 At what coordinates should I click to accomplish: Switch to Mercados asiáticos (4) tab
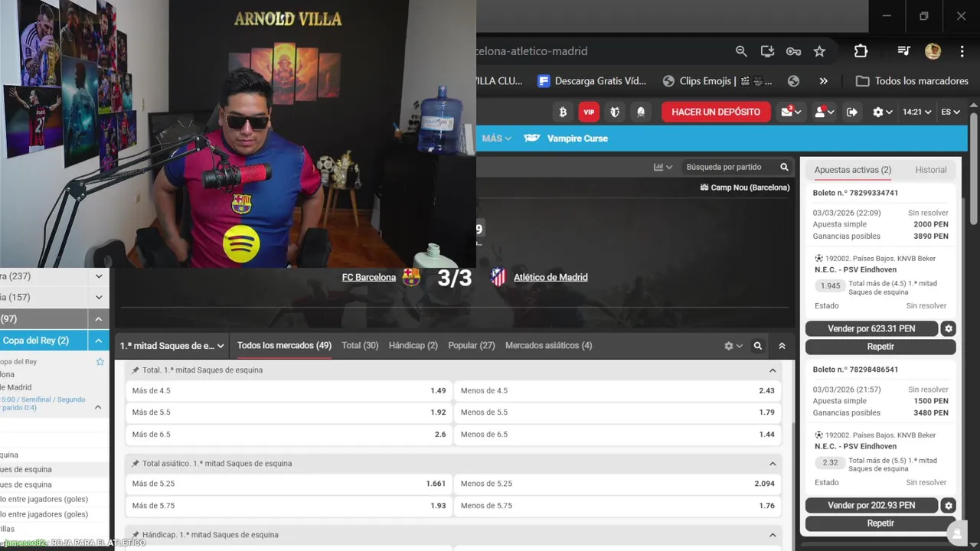(x=549, y=346)
